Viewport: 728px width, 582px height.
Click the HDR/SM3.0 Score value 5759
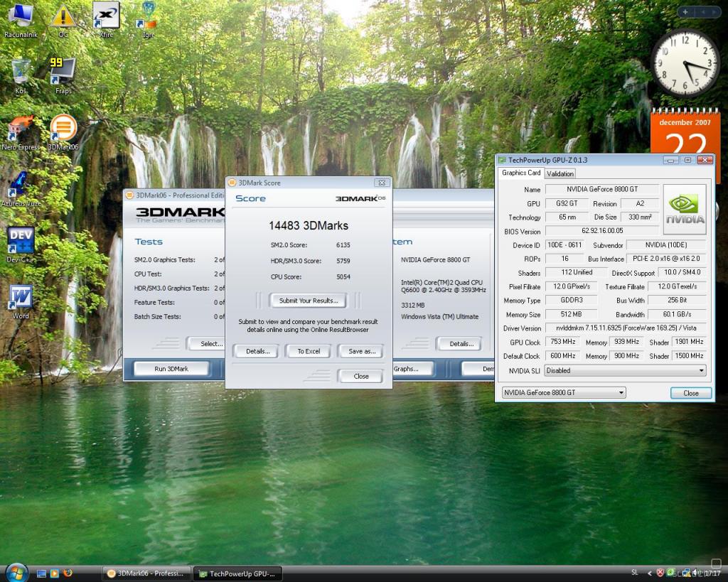point(343,261)
